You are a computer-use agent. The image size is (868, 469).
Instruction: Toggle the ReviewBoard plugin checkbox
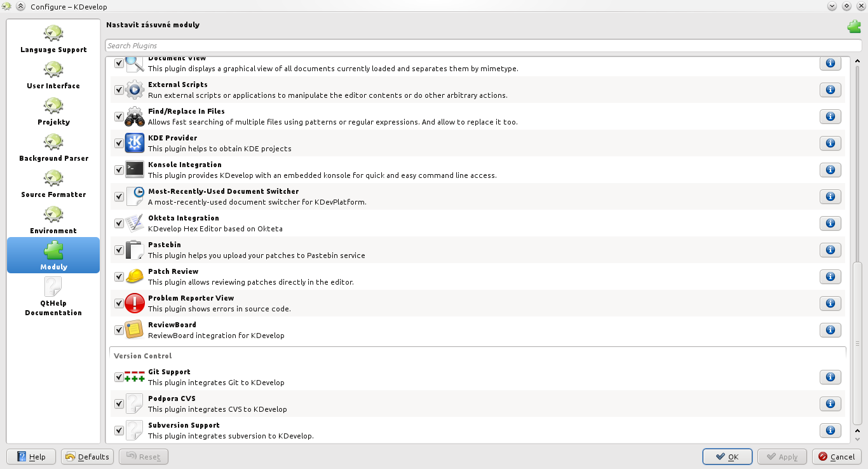(119, 330)
